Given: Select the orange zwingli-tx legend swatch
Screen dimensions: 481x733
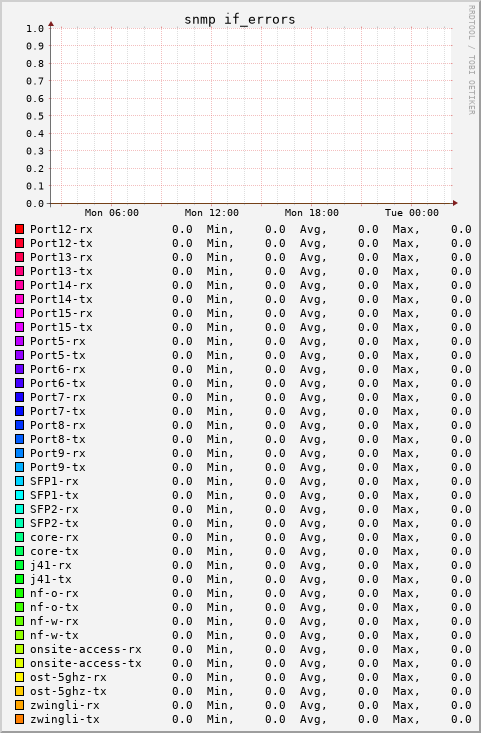Looking at the screenshot, I should pyautogui.click(x=20, y=719).
